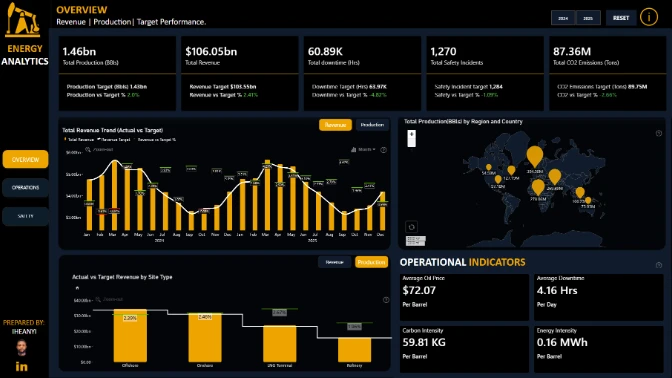The width and height of the screenshot is (672, 378).
Task: Go to the Operations page
Action: coord(25,188)
